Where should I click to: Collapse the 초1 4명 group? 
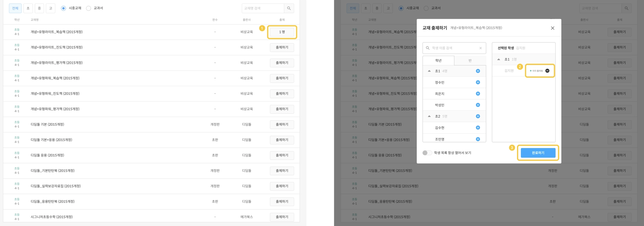pyautogui.click(x=429, y=71)
